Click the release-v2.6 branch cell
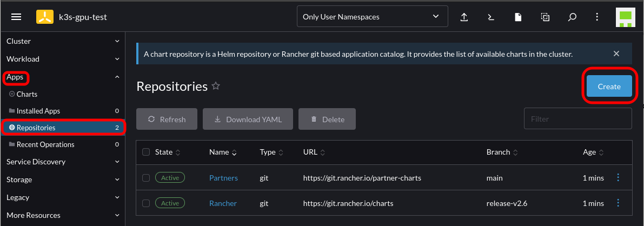The width and height of the screenshot is (644, 226). tap(506, 203)
